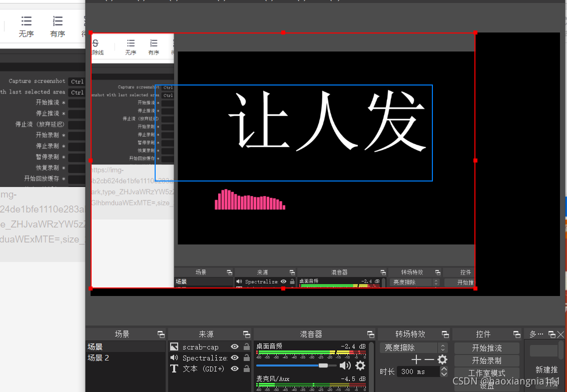
Task: Float the 来源 dock panel
Action: coord(247,334)
